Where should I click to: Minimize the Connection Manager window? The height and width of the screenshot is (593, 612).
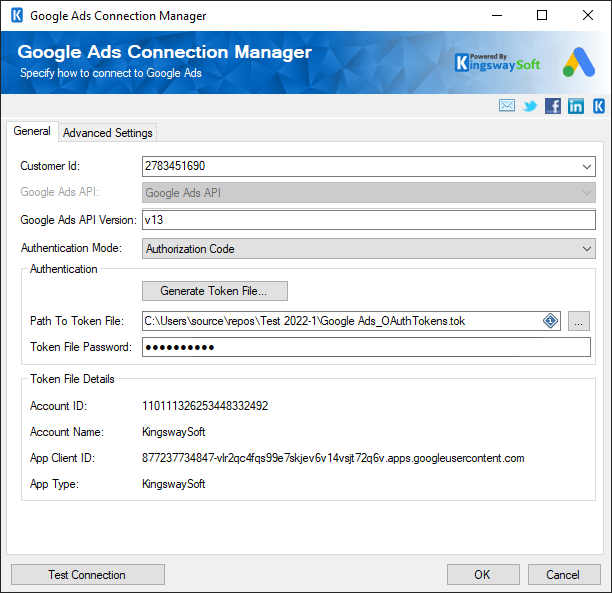coord(497,16)
